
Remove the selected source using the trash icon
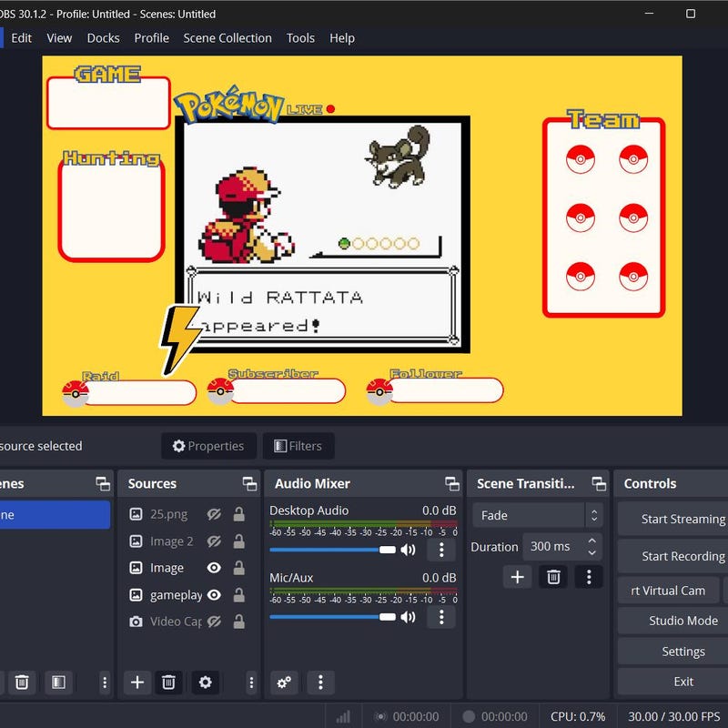click(x=168, y=682)
